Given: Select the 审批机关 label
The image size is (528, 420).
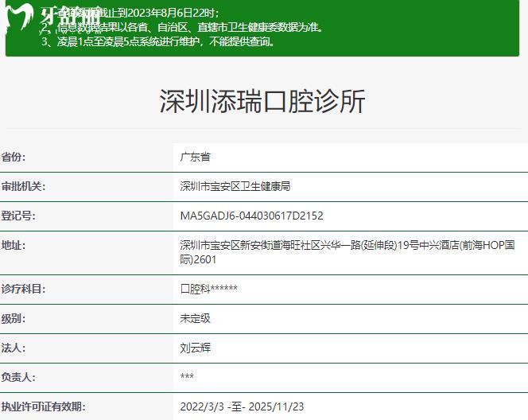Looking at the screenshot, I should (23, 186).
